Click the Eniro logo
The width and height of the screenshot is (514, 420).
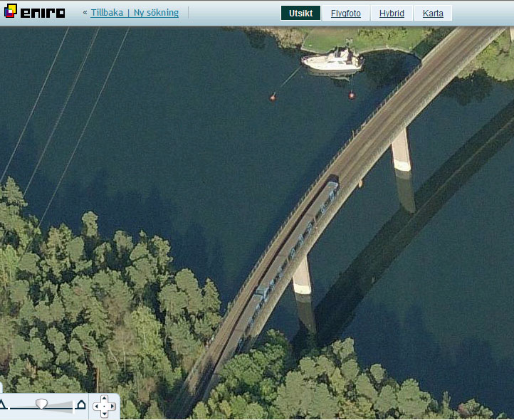point(34,12)
